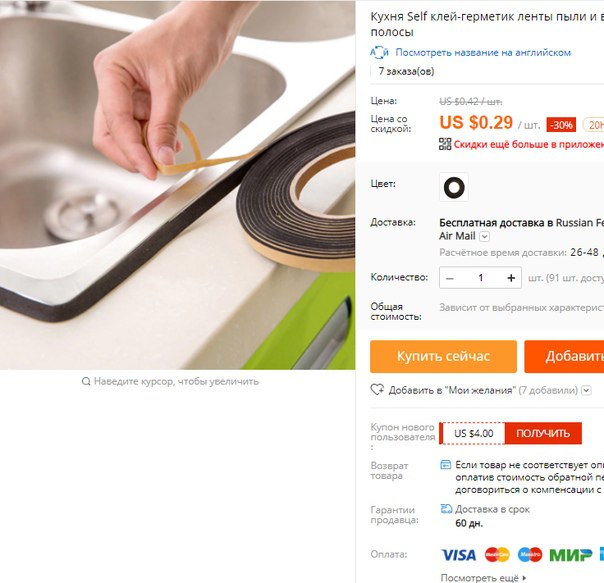Click the Купить сейчас button
This screenshot has height=583, width=604.
click(443, 356)
